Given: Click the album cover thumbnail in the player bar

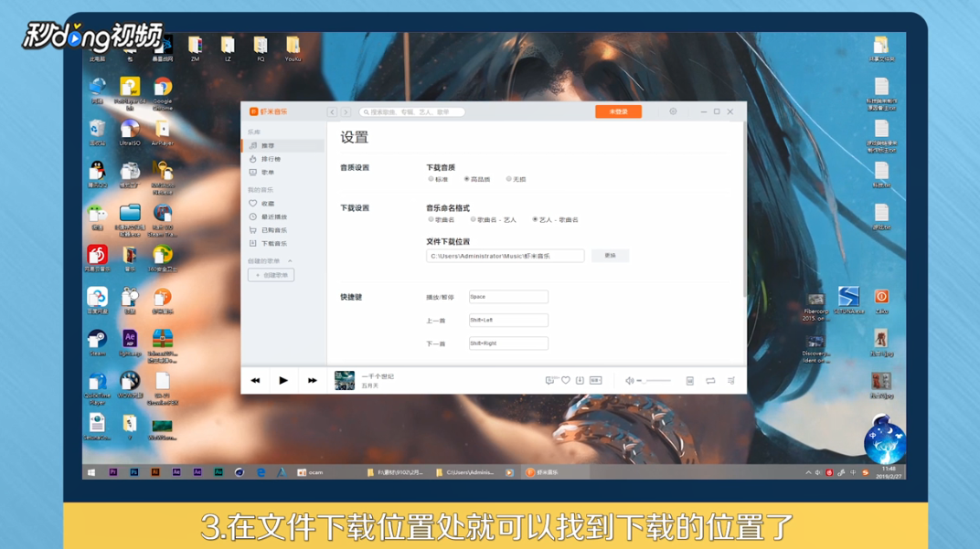Looking at the screenshot, I should [x=345, y=380].
